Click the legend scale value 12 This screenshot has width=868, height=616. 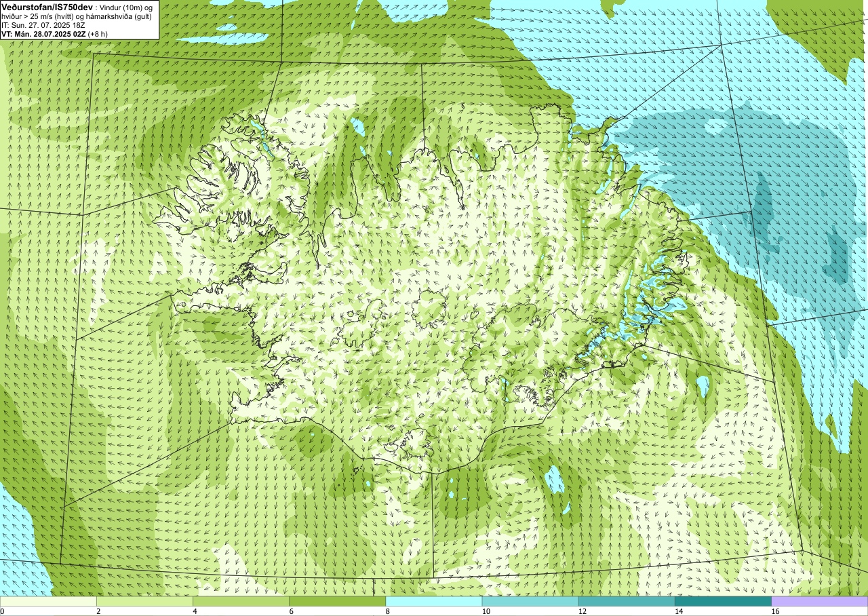pos(583,611)
